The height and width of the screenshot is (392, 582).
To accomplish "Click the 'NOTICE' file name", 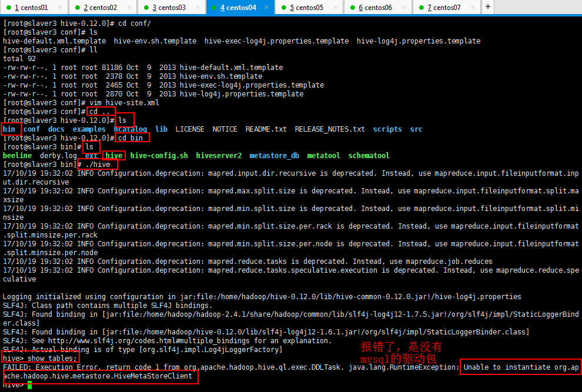I will pos(225,129).
